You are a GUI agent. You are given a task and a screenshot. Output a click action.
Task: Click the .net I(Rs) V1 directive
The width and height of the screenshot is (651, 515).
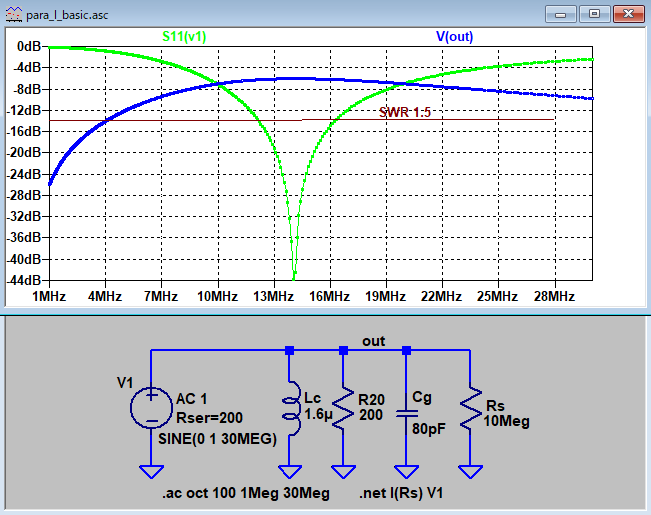point(401,493)
